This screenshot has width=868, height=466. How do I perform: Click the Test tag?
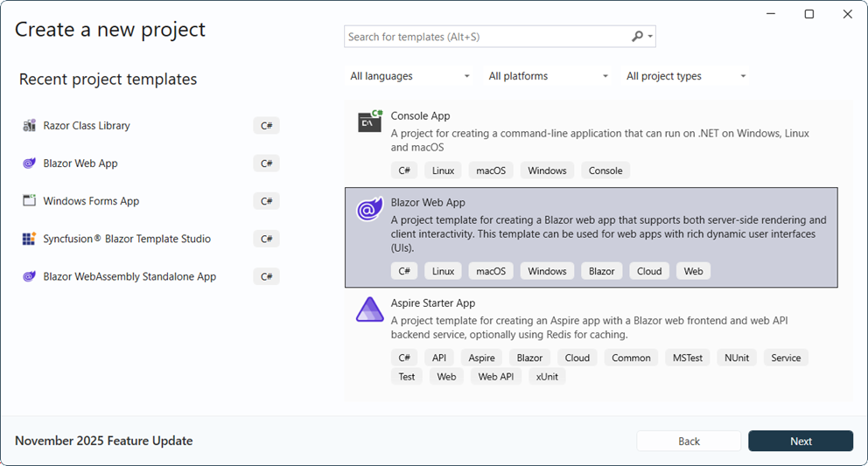coord(406,376)
